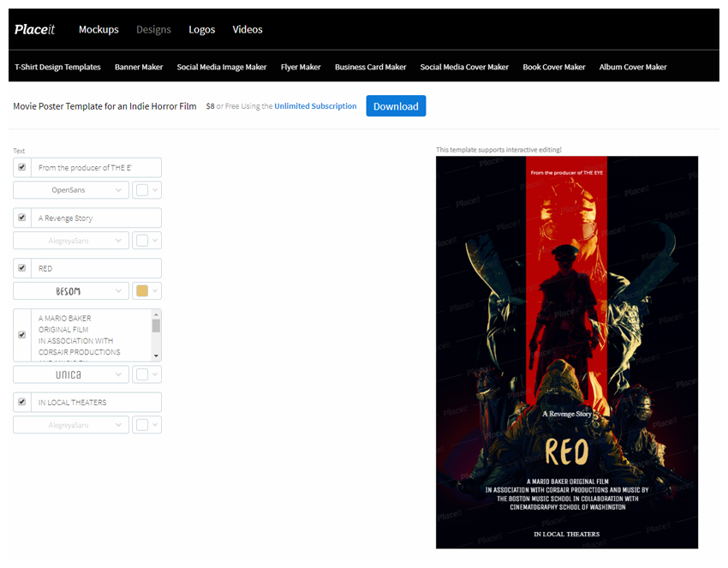Uncheck the 'From the producer' text layer
Image resolution: width=728 pixels, height=568 pixels.
[x=21, y=166]
